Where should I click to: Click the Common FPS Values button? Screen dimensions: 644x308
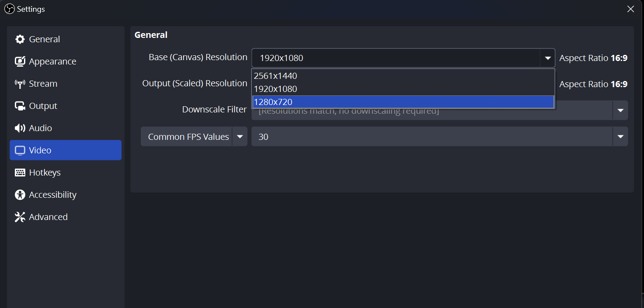pos(187,136)
